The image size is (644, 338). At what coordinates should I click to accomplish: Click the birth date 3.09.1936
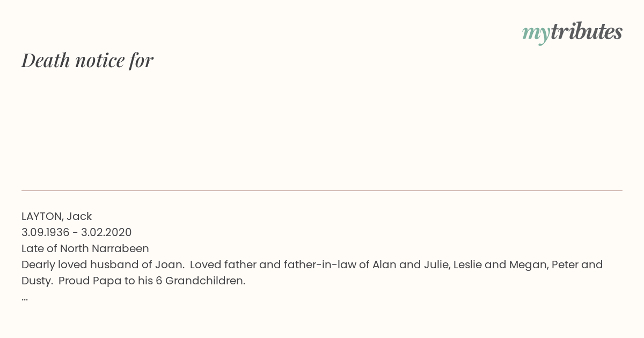[45, 232]
